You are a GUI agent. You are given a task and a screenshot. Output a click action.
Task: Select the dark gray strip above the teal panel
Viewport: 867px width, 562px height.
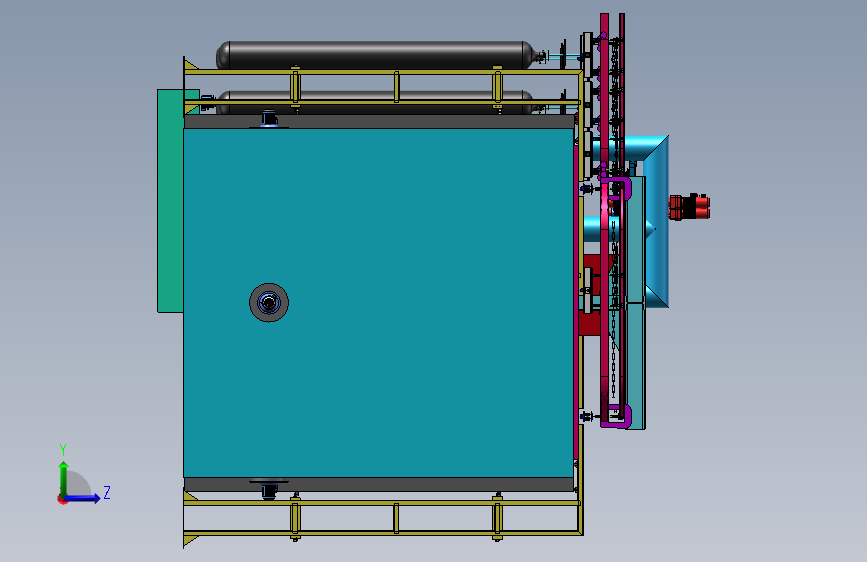[378, 122]
